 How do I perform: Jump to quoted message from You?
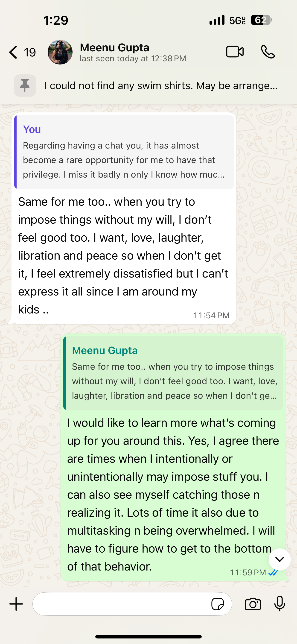(x=124, y=152)
